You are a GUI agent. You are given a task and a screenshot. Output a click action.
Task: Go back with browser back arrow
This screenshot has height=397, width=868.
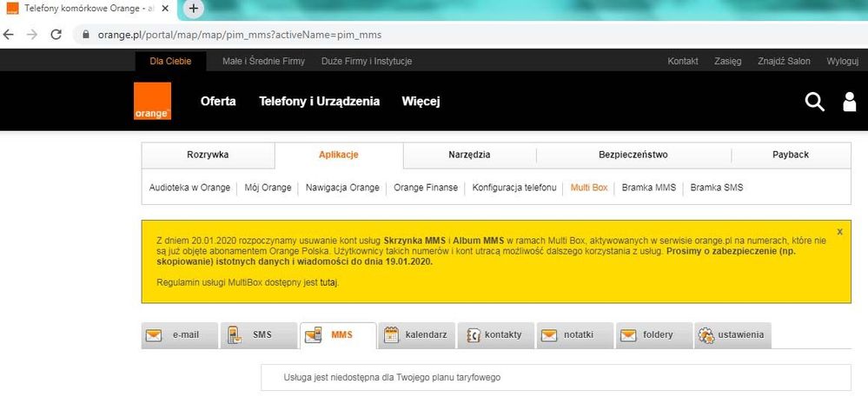coord(9,35)
